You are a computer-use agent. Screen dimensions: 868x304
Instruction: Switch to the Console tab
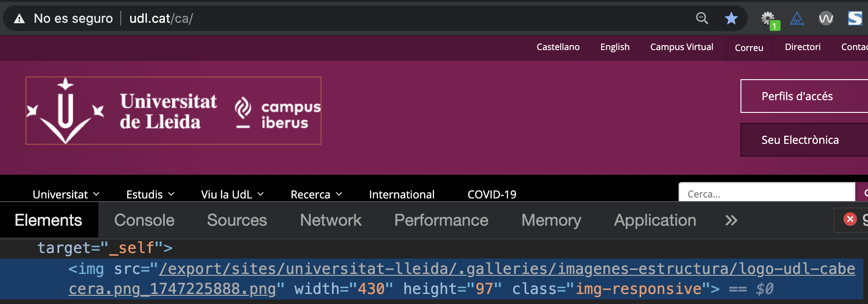pyautogui.click(x=144, y=220)
